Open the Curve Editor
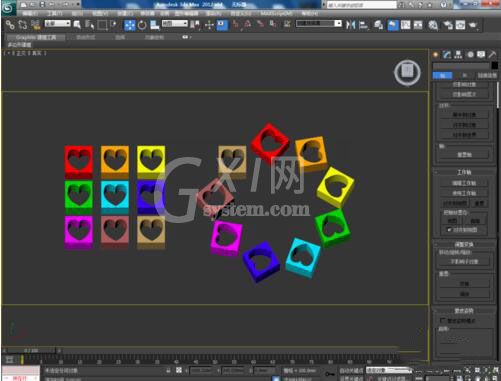The width and height of the screenshot is (501, 381). click(406, 25)
